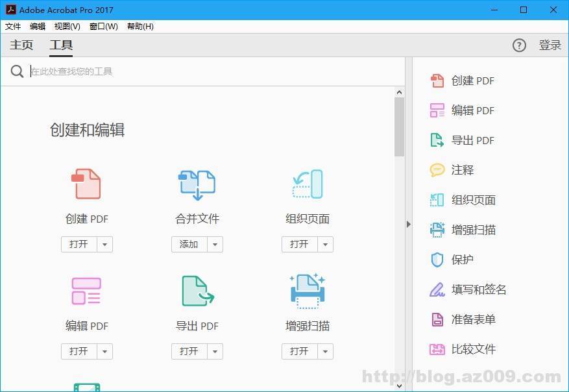Click 打开 button under 组织页面

pyautogui.click(x=299, y=244)
